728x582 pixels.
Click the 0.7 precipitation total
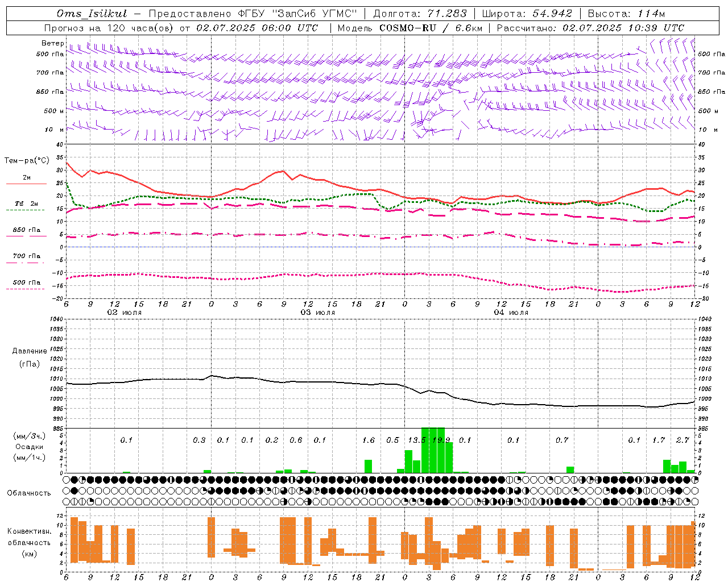(x=562, y=440)
